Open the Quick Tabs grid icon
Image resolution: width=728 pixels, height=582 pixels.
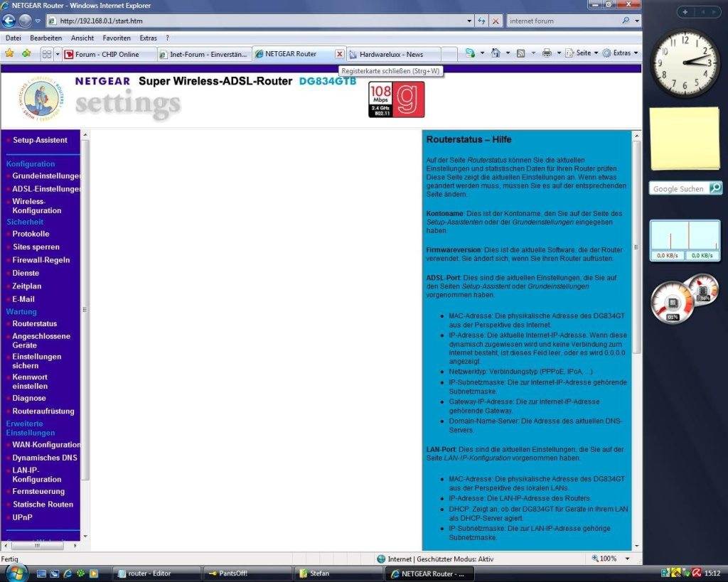pyautogui.click(x=47, y=54)
